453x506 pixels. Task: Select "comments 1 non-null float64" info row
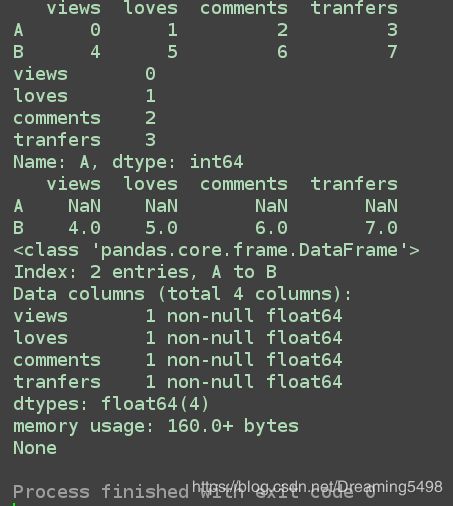[177, 360]
